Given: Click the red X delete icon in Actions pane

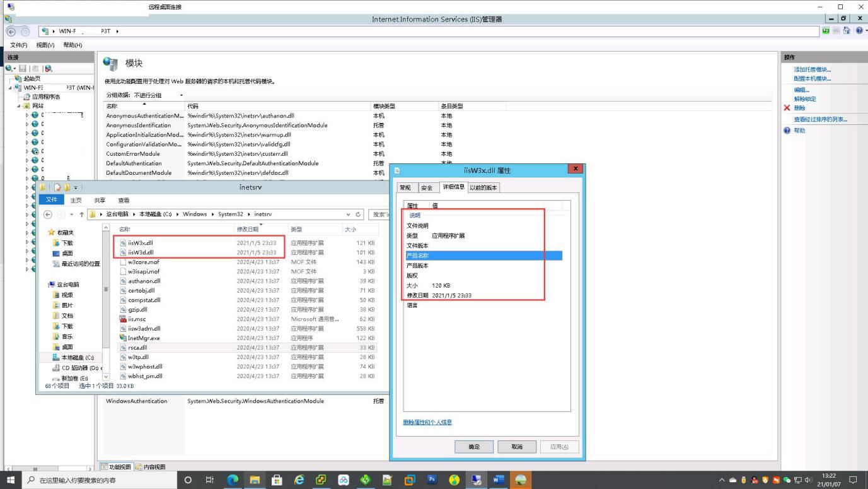Looking at the screenshot, I should point(787,108).
